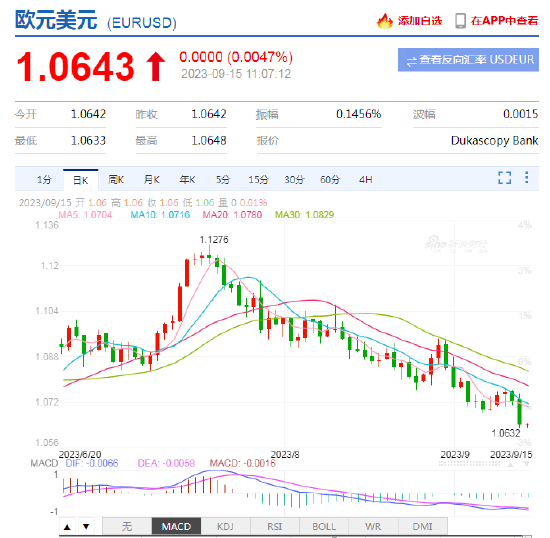Click the small gray down arrow near 2023/9/15
Screen dimensions: 550x538
click(x=526, y=464)
